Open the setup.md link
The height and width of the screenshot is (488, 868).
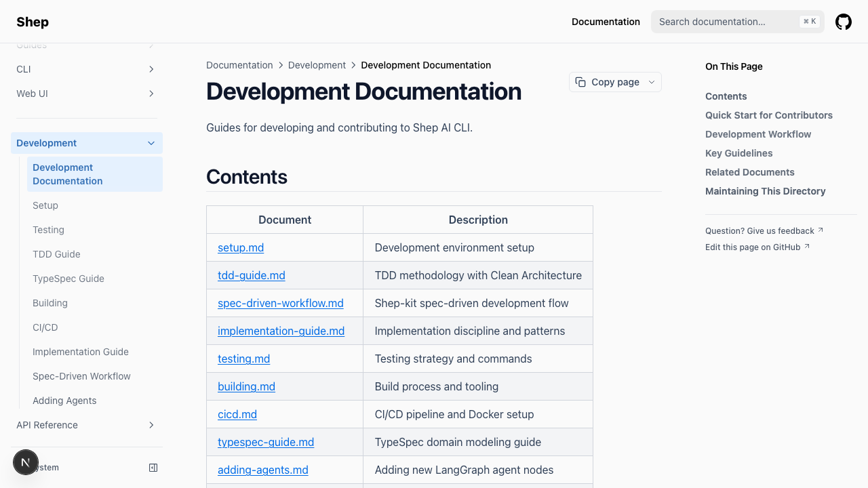pyautogui.click(x=241, y=247)
